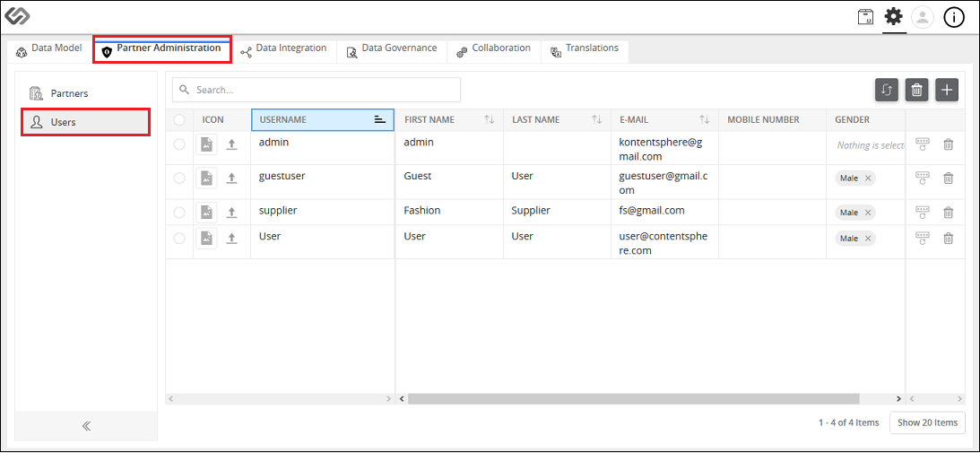Open Partners in the sidebar
Screen dimensions: 980x453
coord(86,93)
